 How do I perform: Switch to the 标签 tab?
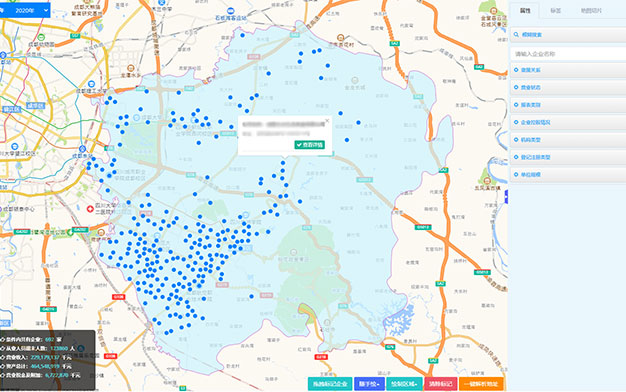pyautogui.click(x=555, y=11)
